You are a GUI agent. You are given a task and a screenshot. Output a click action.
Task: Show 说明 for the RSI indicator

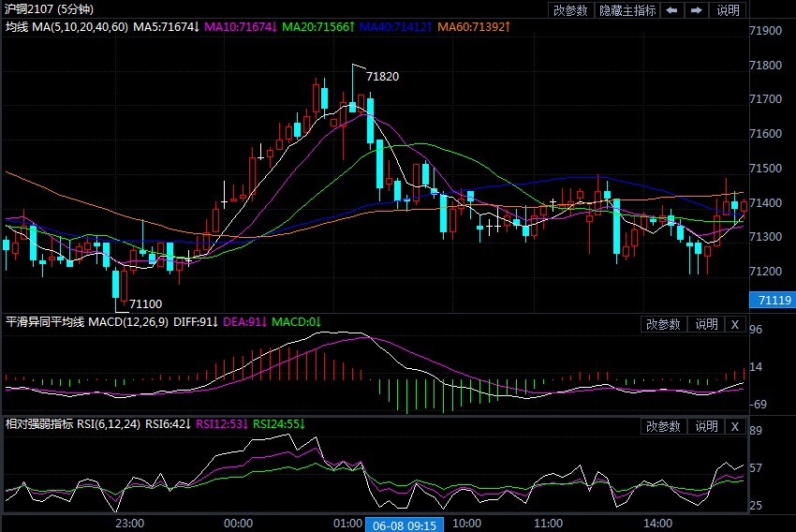click(705, 426)
